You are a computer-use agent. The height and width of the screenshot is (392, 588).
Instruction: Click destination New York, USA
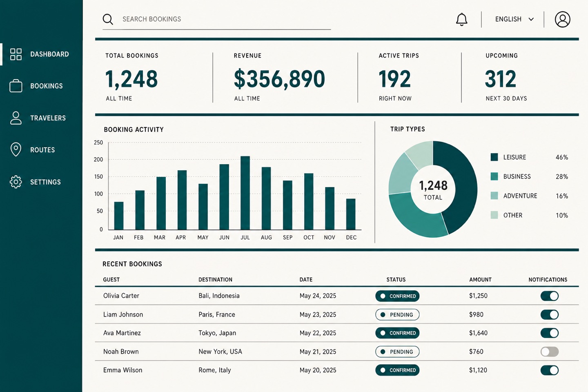tap(220, 352)
